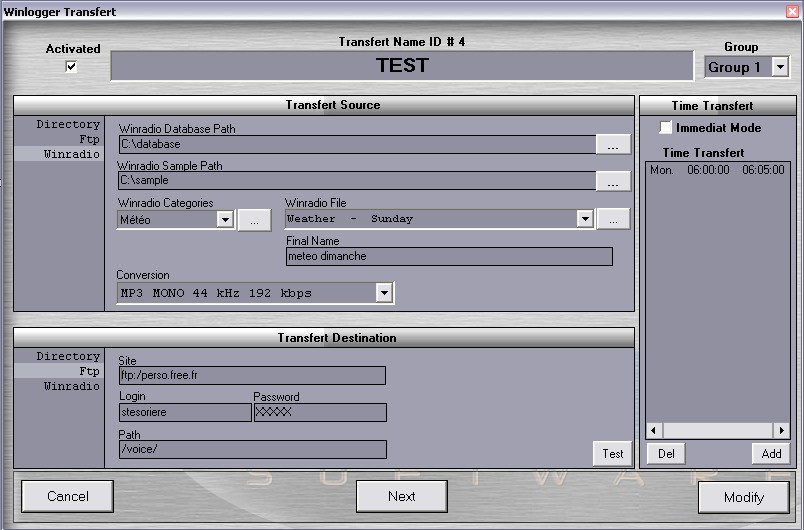Image resolution: width=804 pixels, height=530 pixels.
Task: Open the Conversion format dropdown
Action: (x=383, y=293)
